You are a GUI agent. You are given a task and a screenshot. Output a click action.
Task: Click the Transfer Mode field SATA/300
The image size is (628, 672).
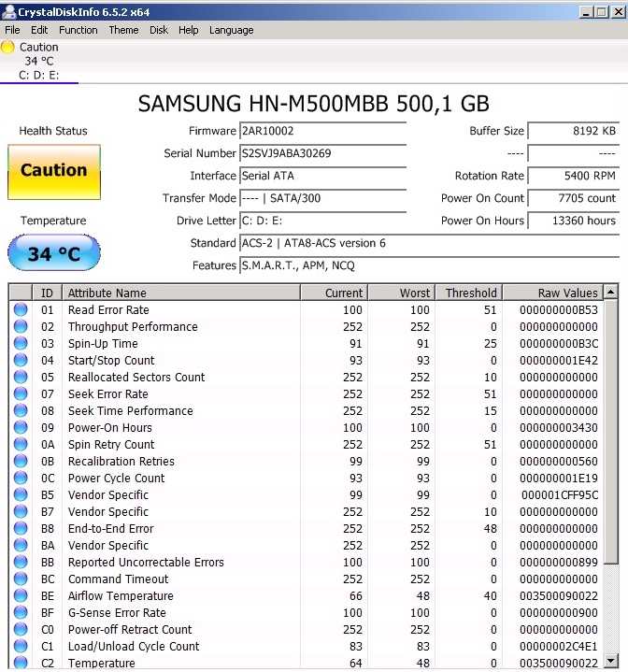click(x=322, y=198)
